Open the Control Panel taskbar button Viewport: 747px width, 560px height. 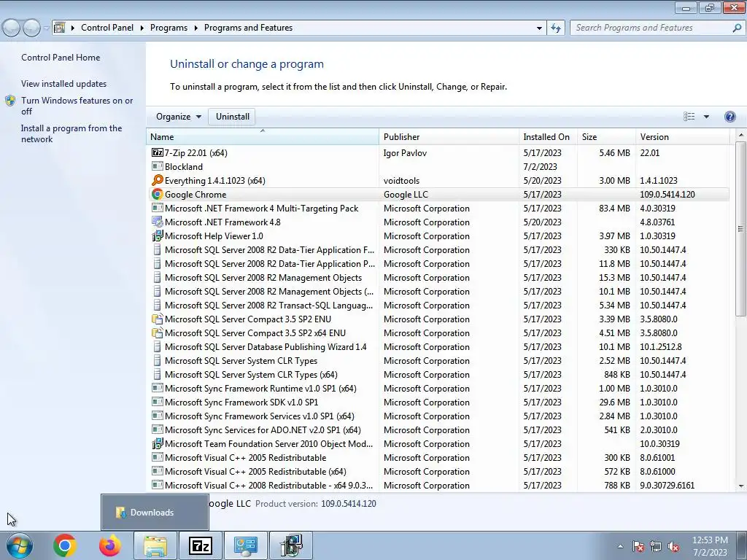(x=246, y=545)
